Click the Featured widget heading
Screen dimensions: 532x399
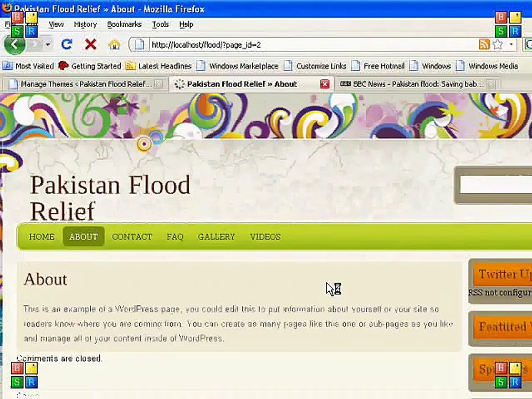pyautogui.click(x=505, y=326)
